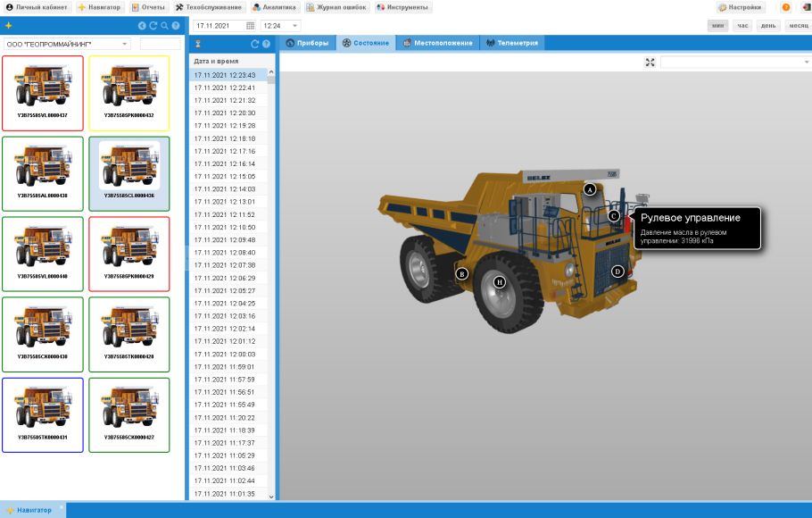Open the Личный кабинет menu
Viewport: 812px width, 518px height.
[37, 7]
